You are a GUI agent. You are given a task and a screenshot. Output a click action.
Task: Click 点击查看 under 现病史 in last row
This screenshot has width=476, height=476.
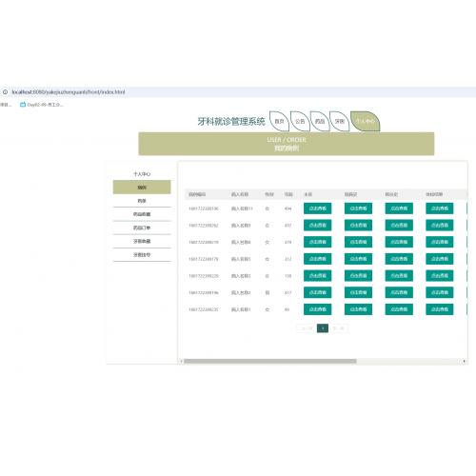tap(358, 309)
